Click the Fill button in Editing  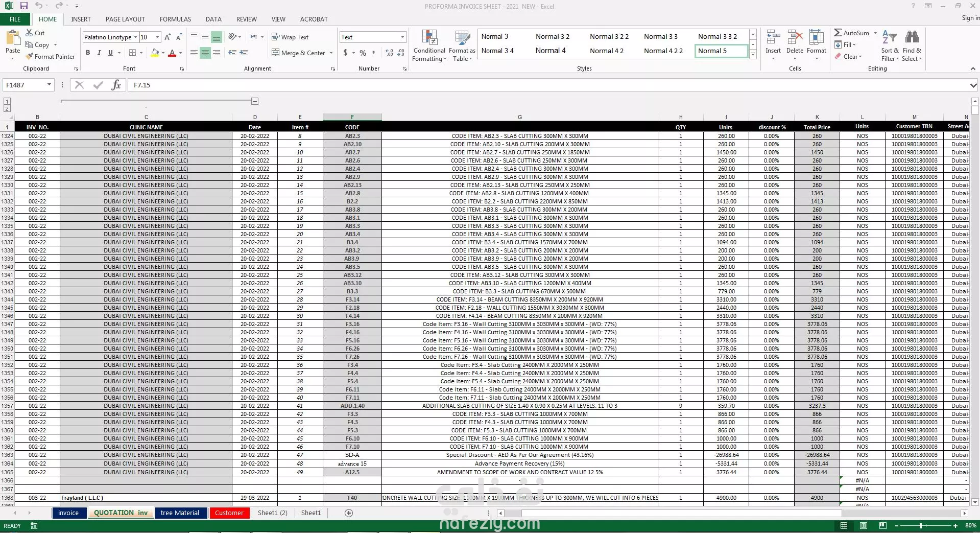[846, 44]
